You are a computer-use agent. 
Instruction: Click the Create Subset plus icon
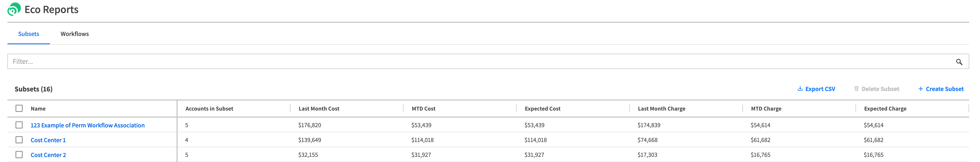coord(920,89)
